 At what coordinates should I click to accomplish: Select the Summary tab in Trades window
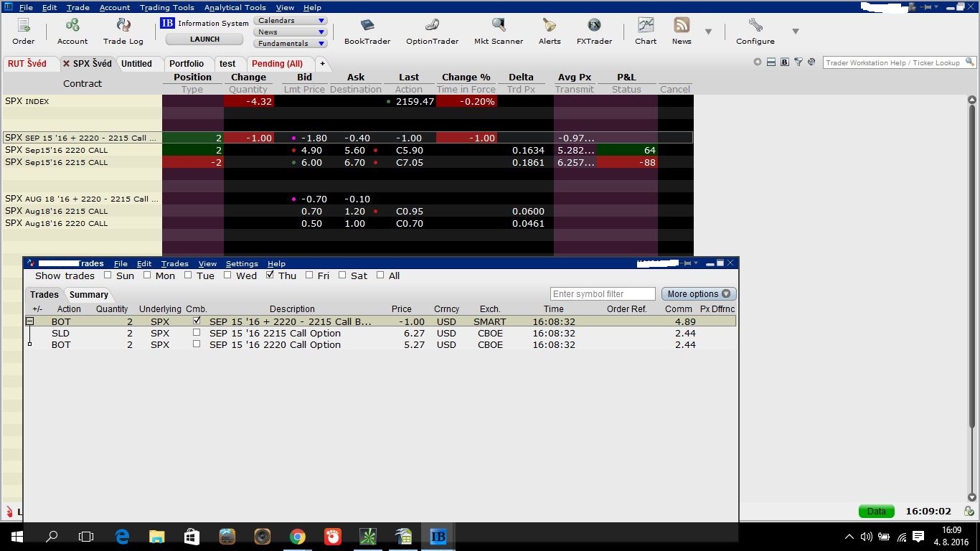click(x=89, y=295)
